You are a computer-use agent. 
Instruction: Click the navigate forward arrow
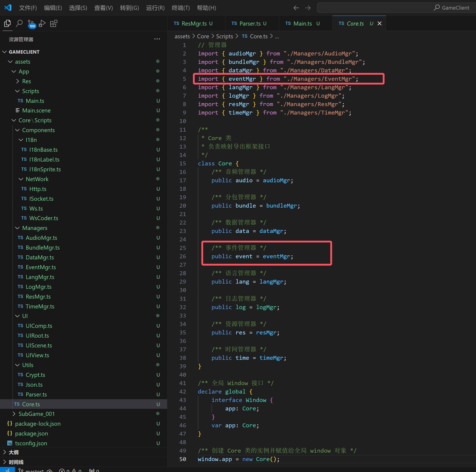[308, 8]
